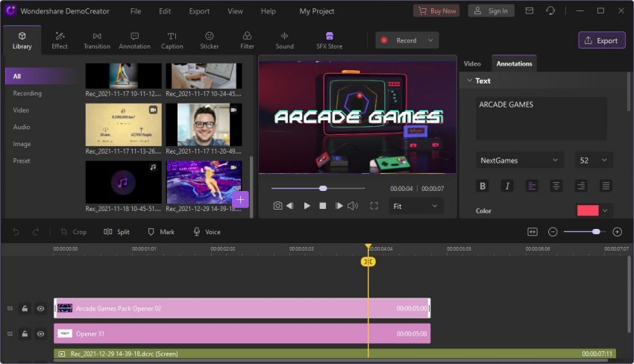This screenshot has height=364, width=634.
Task: Click the preview volume speaker icon
Action: pyautogui.click(x=353, y=206)
